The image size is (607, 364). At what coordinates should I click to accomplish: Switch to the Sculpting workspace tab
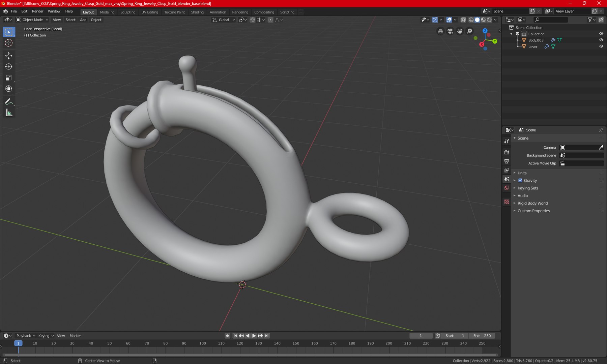[x=128, y=12]
